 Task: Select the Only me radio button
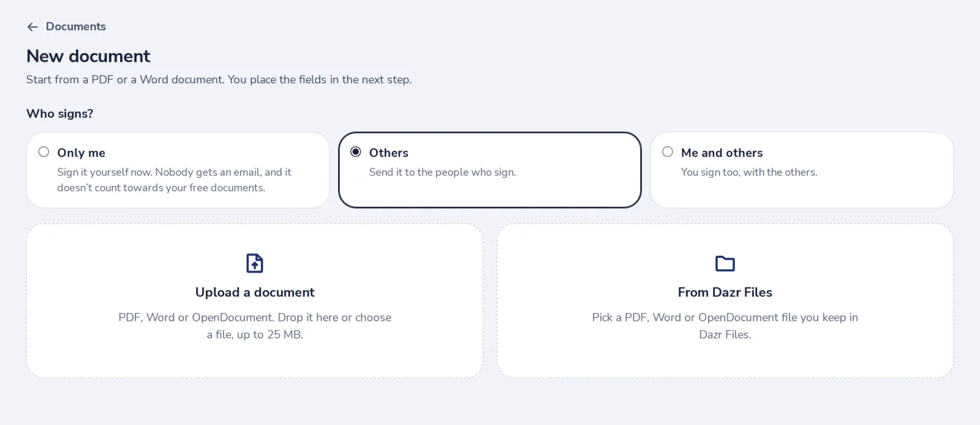click(43, 152)
